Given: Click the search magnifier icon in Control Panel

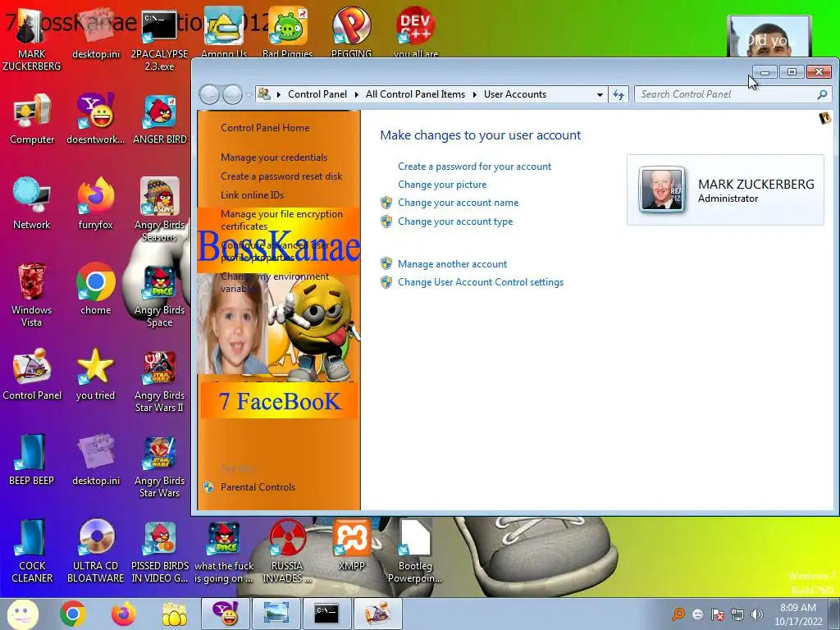Looking at the screenshot, I should pyautogui.click(x=822, y=95).
